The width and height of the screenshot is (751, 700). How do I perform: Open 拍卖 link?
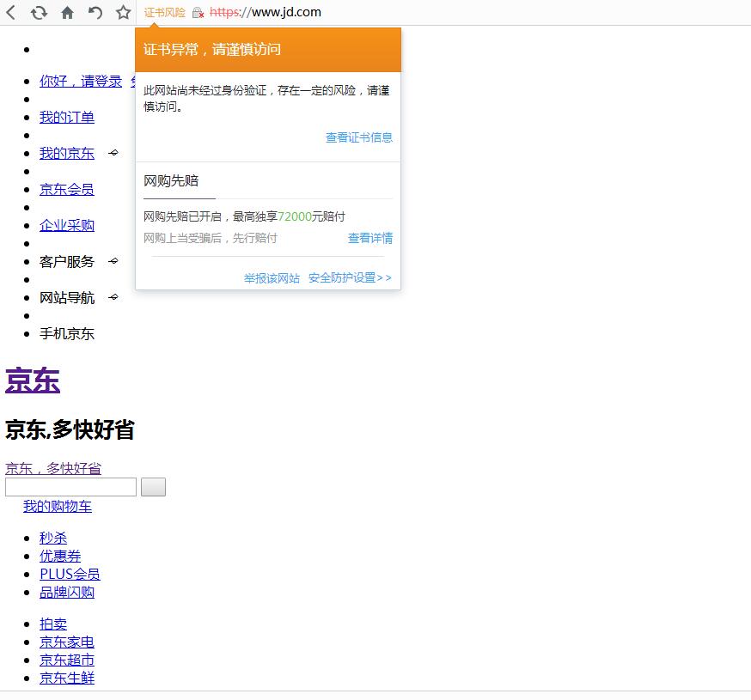pos(53,624)
